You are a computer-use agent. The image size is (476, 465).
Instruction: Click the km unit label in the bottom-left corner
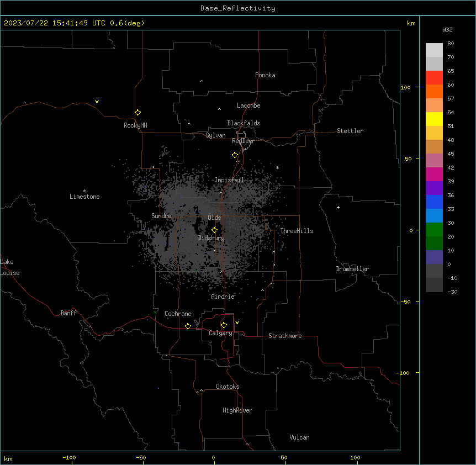pyautogui.click(x=8, y=459)
